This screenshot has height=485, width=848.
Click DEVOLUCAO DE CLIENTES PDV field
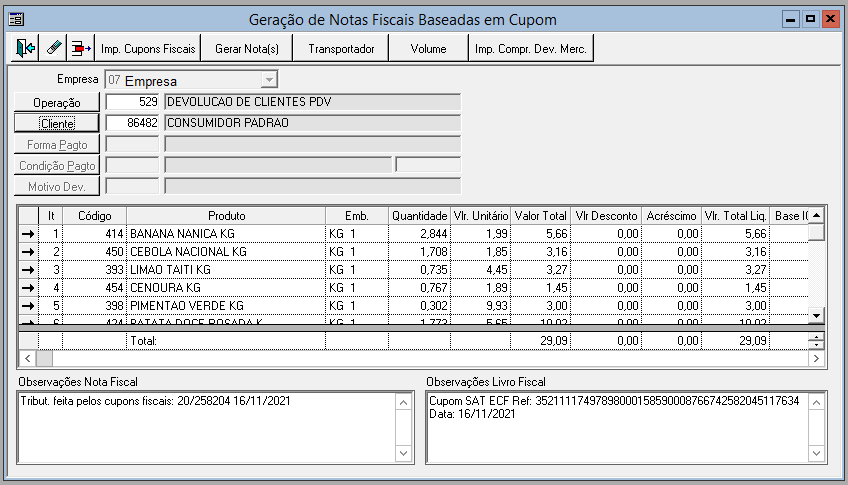pyautogui.click(x=313, y=102)
